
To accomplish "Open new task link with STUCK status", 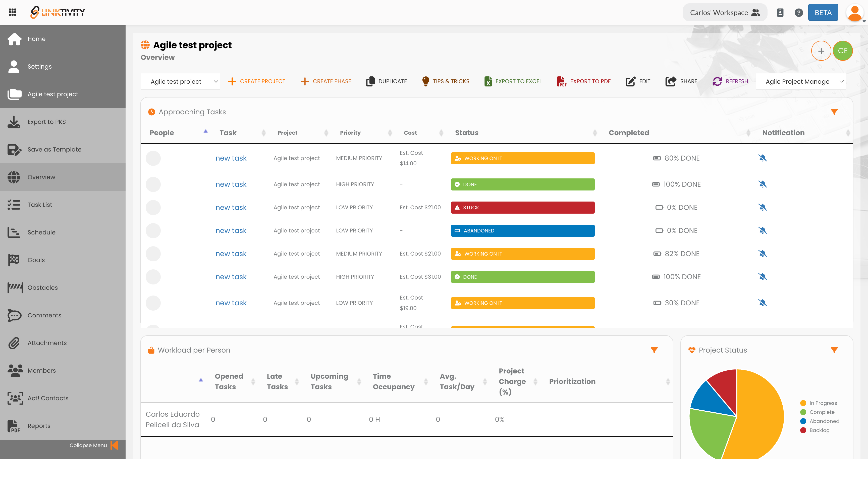I will [231, 207].
